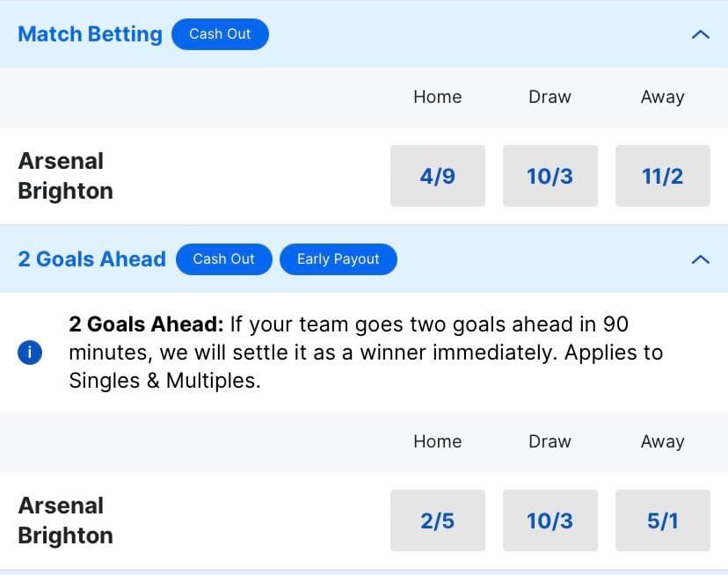This screenshot has height=575, width=728.
Task: Select the 11/2 away odds
Action: tap(663, 176)
